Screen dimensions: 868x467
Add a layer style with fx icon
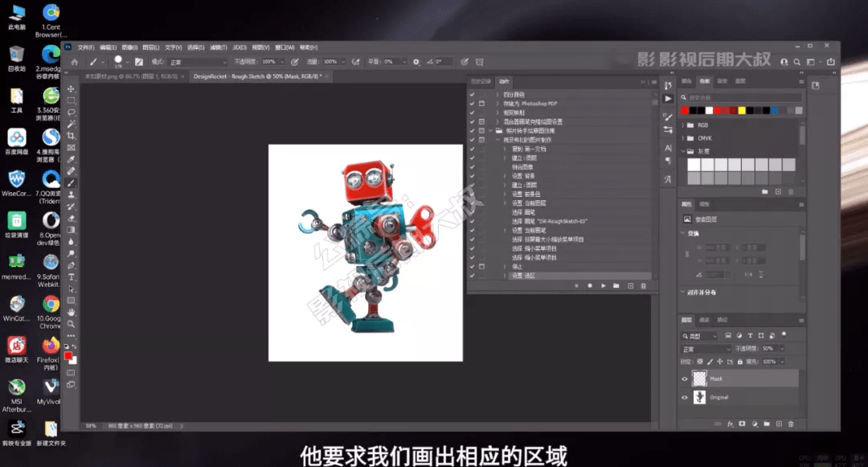(x=730, y=424)
